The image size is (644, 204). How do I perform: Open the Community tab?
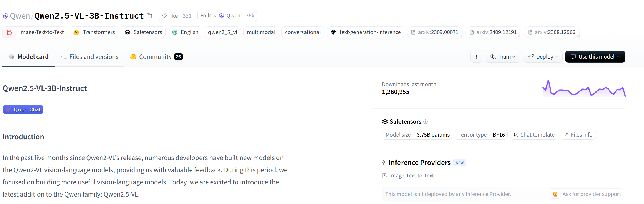156,57
